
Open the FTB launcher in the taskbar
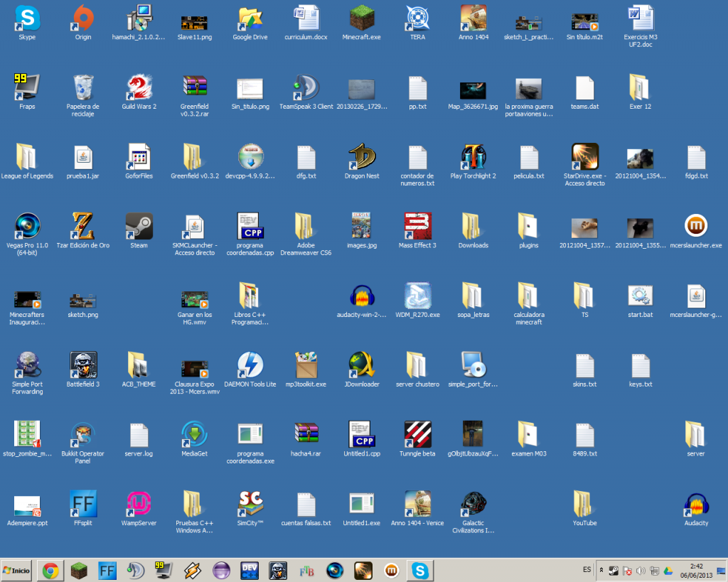[x=306, y=571]
